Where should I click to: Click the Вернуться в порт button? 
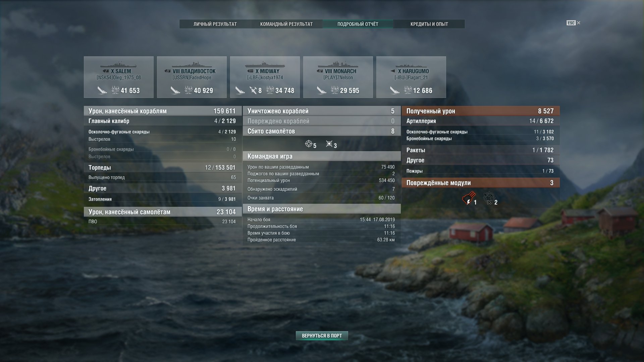[322, 336]
